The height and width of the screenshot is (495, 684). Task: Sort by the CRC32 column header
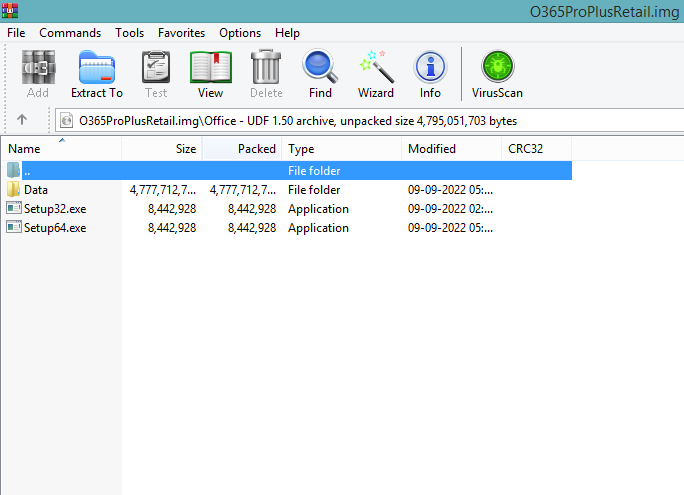537,149
